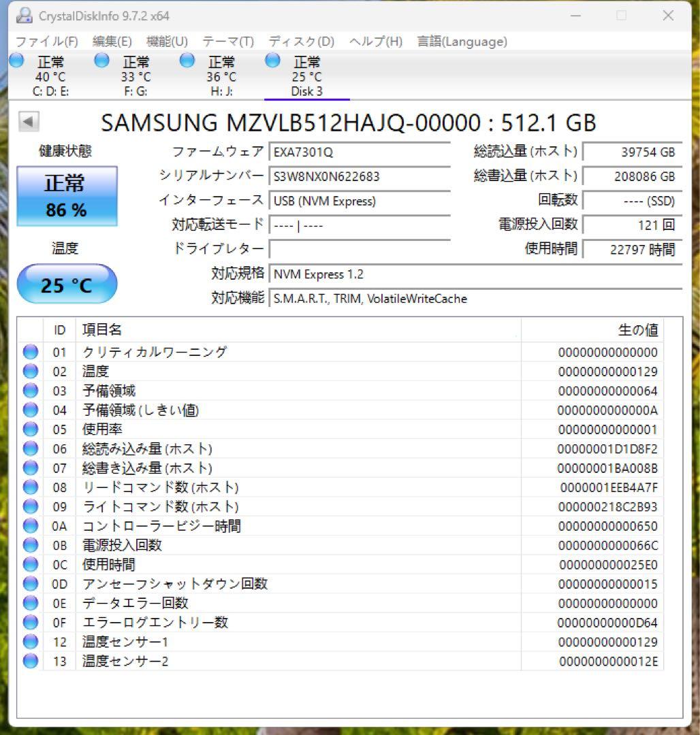Click the blue status dot of row 0F
700x735 pixels.
[x=31, y=623]
